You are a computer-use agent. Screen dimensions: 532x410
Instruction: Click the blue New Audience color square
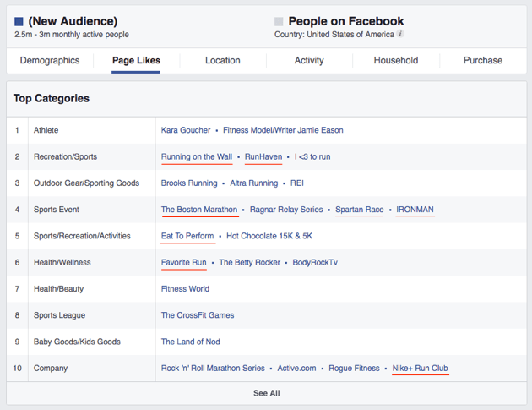[x=19, y=21]
